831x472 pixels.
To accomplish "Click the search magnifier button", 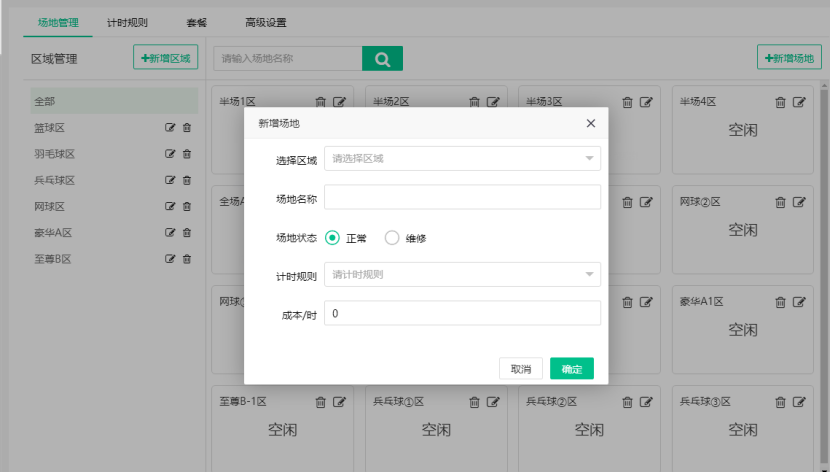I will click(x=382, y=59).
